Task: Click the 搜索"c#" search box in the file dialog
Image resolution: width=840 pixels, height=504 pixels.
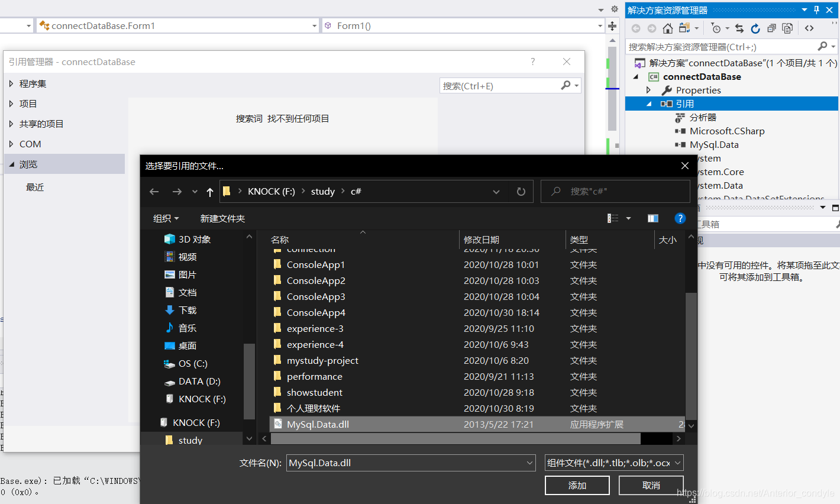Action: (615, 192)
